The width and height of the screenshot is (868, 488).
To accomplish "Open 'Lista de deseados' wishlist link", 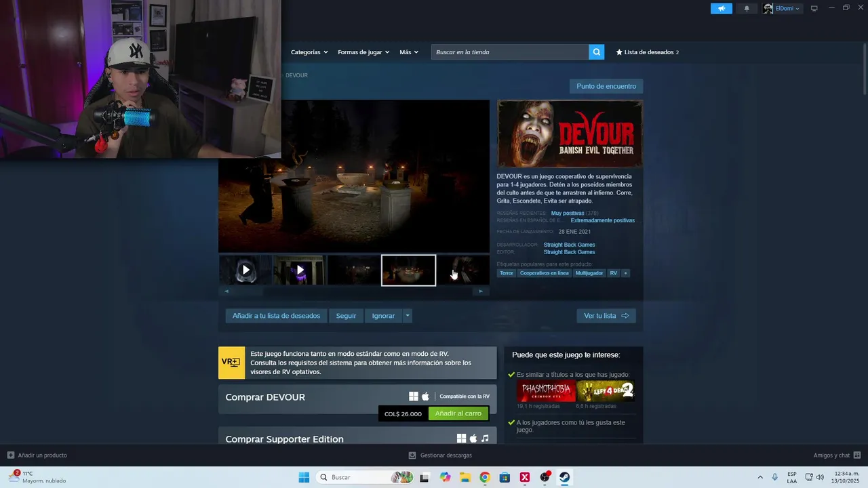I will point(647,52).
